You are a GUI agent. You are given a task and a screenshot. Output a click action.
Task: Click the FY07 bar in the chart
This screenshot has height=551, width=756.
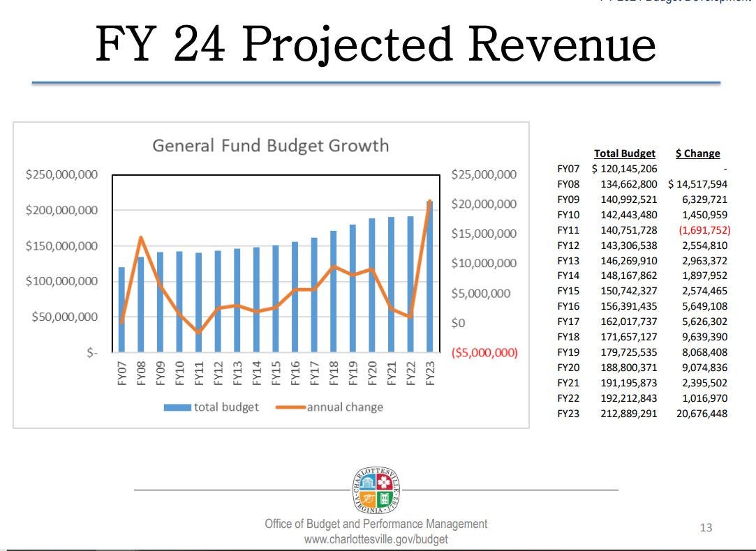121,310
